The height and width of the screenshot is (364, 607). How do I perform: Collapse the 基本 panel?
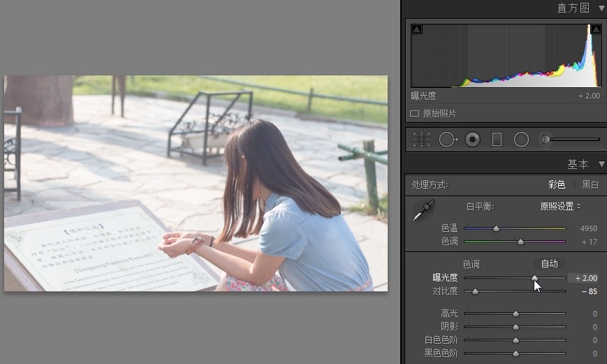click(601, 165)
